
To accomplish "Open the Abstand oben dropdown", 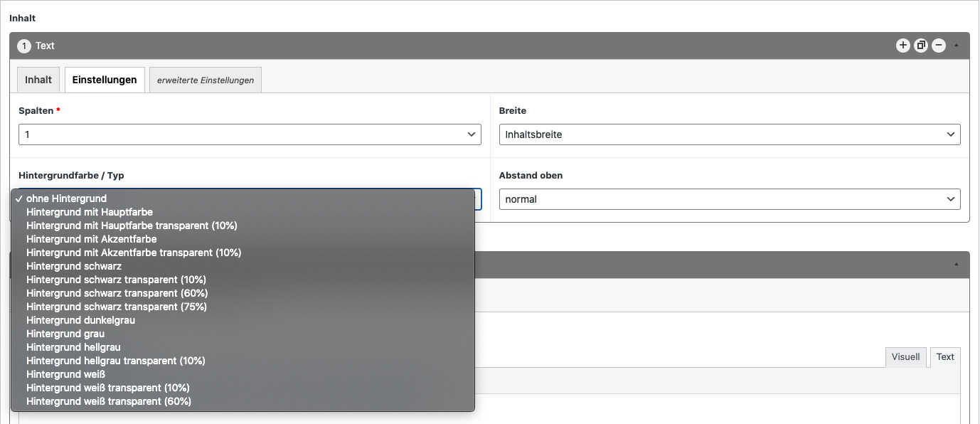I will (729, 199).
